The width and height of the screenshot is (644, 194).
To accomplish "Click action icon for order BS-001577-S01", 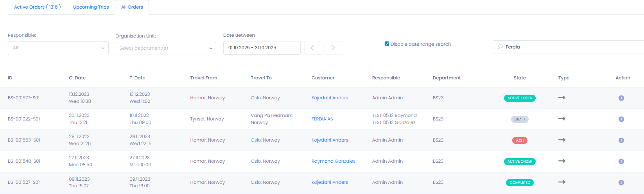I will [621, 98].
